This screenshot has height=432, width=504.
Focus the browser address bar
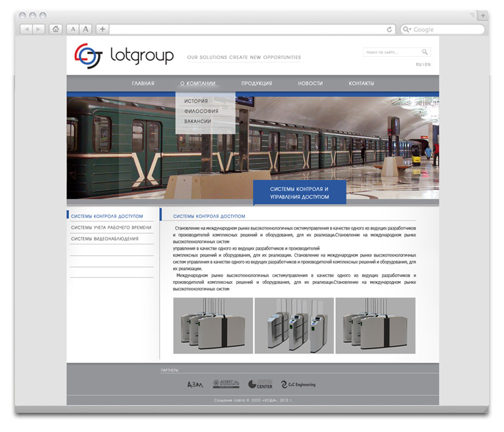[x=248, y=29]
